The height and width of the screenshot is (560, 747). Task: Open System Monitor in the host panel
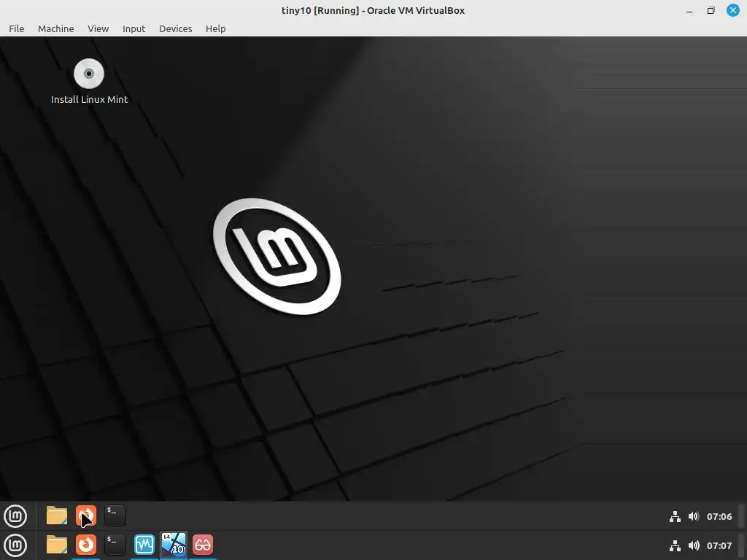tap(144, 545)
